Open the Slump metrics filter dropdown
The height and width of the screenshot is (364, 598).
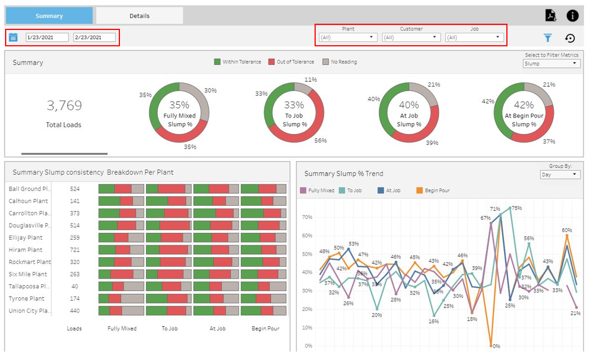click(551, 63)
